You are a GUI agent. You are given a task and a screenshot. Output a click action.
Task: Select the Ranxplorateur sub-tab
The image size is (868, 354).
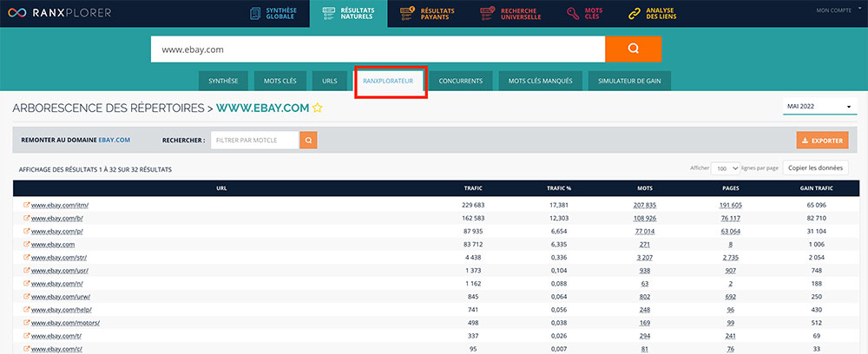tap(388, 81)
